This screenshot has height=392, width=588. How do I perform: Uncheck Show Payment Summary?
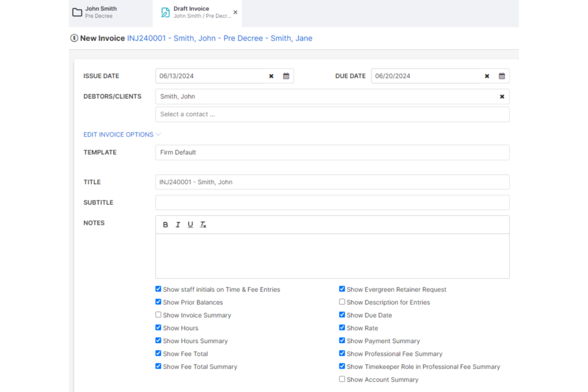point(342,340)
